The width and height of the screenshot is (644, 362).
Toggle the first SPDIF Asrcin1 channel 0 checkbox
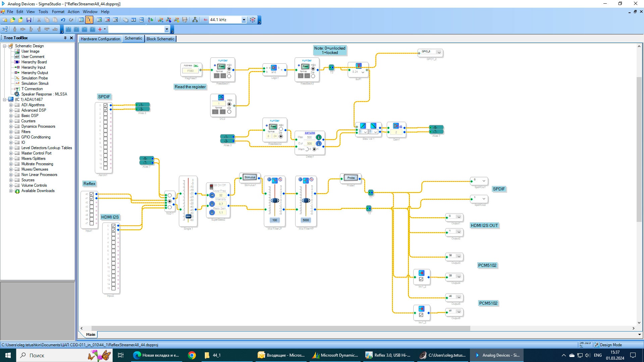(105, 105)
